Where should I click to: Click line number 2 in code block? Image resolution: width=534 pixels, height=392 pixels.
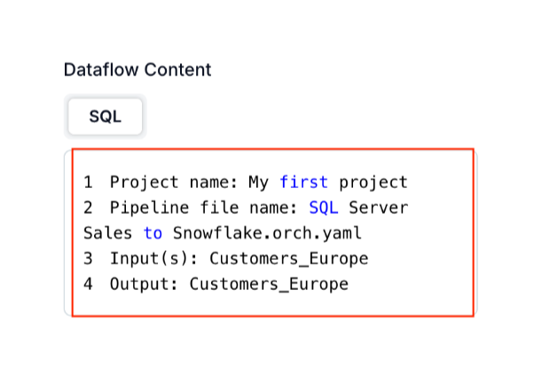[88, 208]
